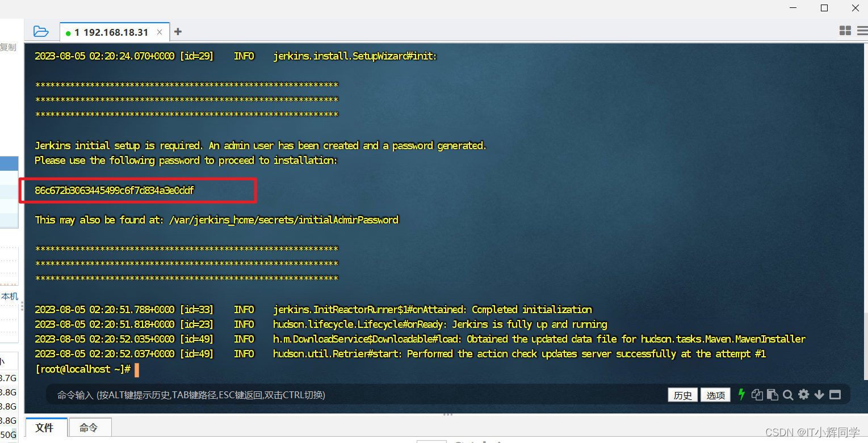Minimize the application window
The height and width of the screenshot is (443, 868).
click(793, 8)
